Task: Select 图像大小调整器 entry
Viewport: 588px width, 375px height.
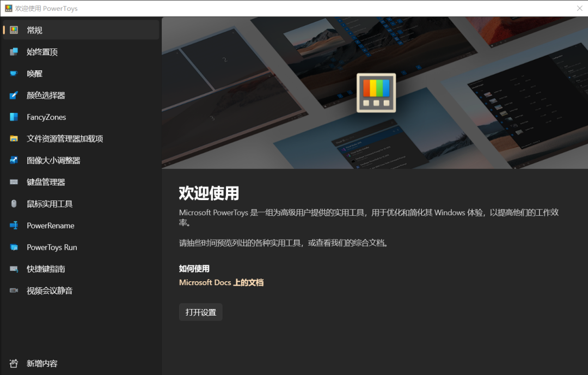Action: [x=81, y=160]
